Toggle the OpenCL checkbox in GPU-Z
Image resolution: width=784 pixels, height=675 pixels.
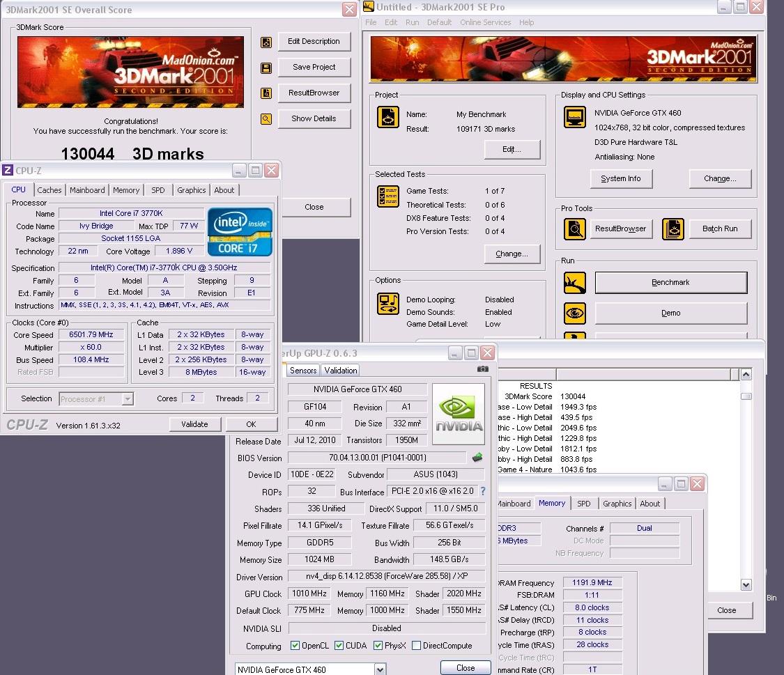295,646
